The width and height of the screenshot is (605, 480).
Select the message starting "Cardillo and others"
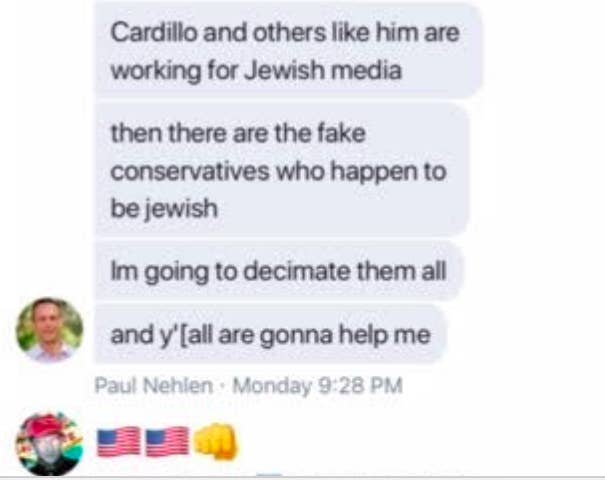click(x=289, y=50)
